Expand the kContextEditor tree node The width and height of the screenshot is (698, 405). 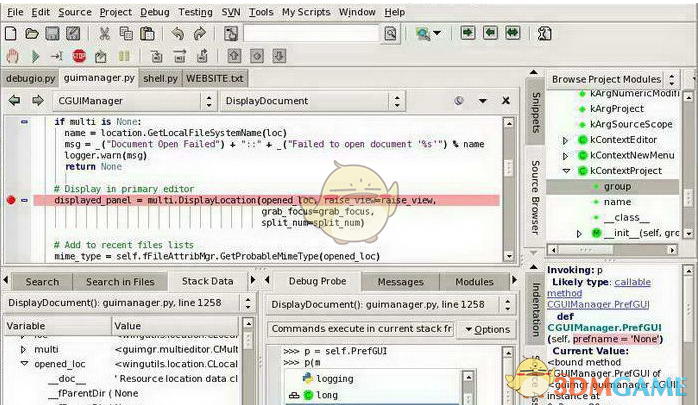[x=566, y=140]
